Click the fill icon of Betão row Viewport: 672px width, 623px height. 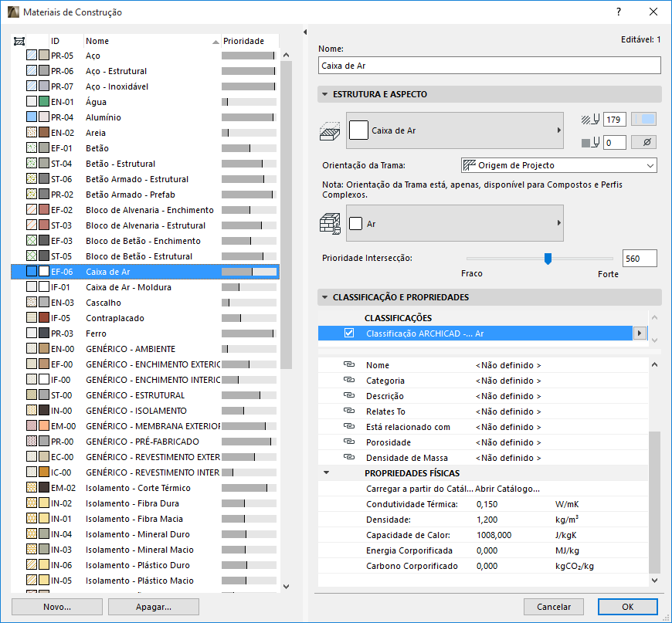point(32,147)
